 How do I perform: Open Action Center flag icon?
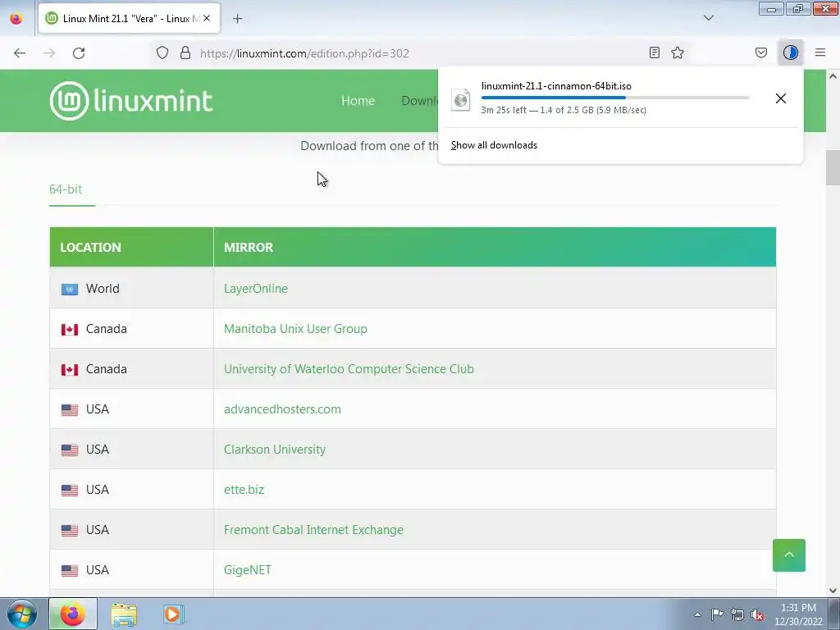click(717, 614)
